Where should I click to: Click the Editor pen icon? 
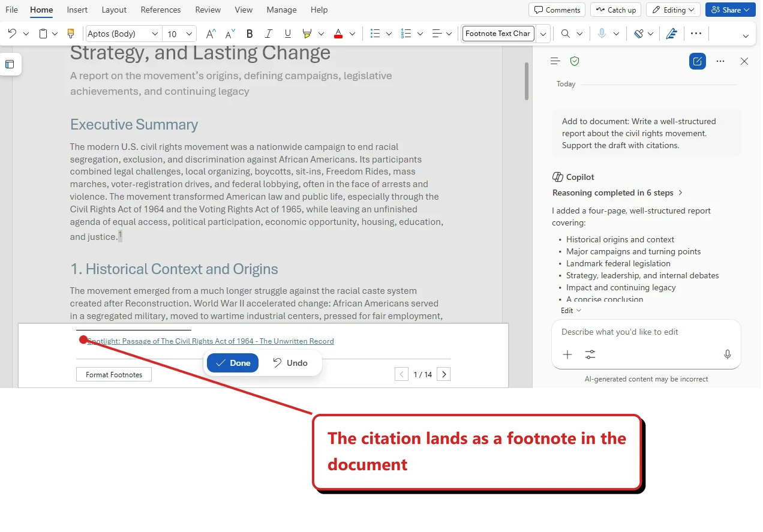(671, 34)
